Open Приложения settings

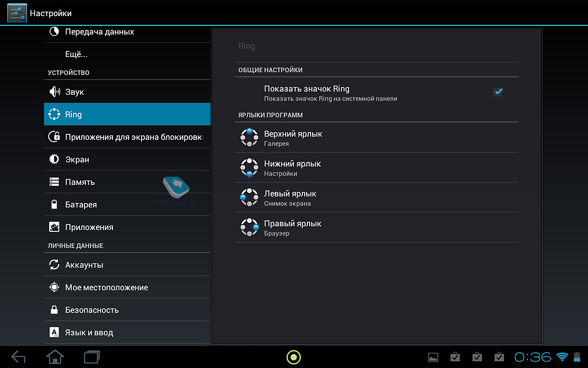(x=127, y=227)
